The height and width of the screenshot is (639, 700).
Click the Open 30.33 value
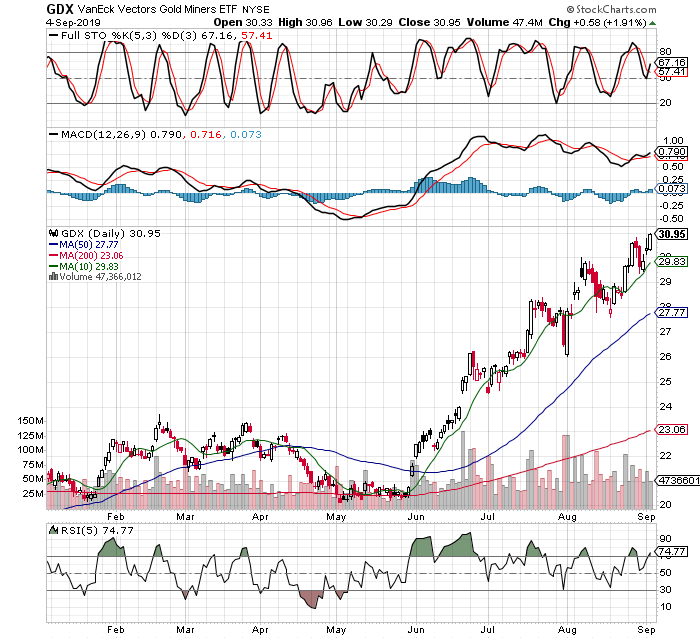[x=243, y=23]
